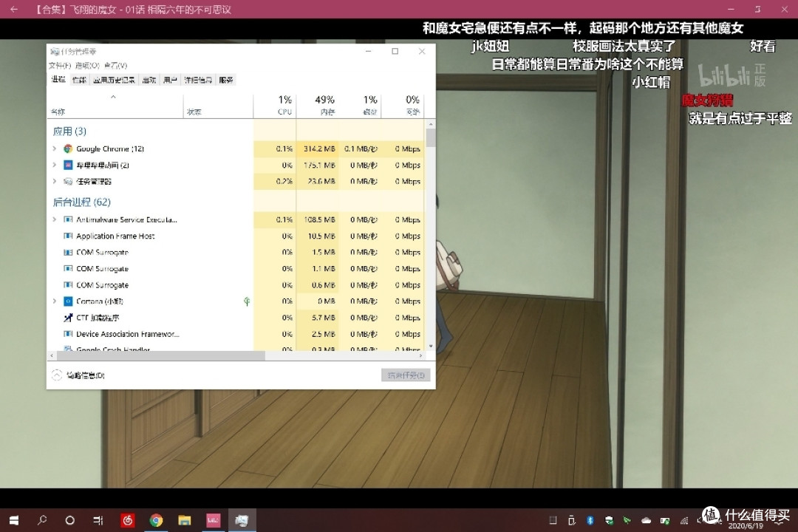Switch to Chrome via taskbar icon
Screen dimensions: 798x532
point(156,519)
